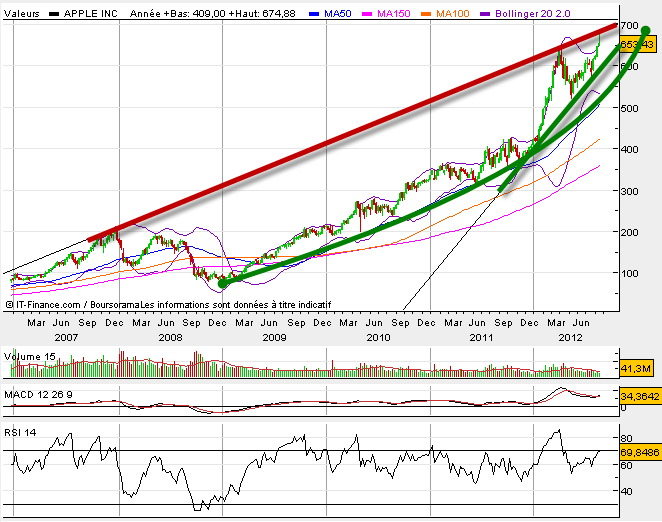Viewport: 662px width, 522px height.
Task: Click the 34,3642 MACD value box
Action: click(639, 399)
